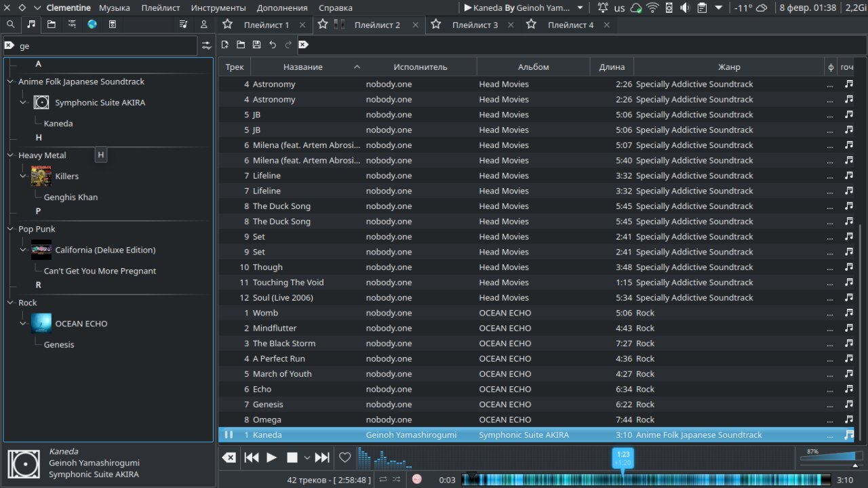This screenshot has height=488, width=868.
Task: Load playlist from file icon
Action: pos(241,45)
